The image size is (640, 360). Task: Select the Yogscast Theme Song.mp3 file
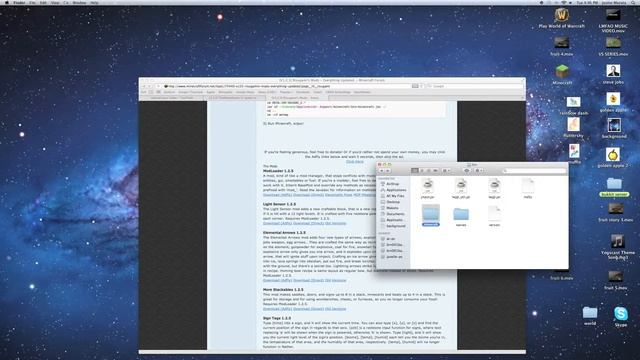click(617, 241)
